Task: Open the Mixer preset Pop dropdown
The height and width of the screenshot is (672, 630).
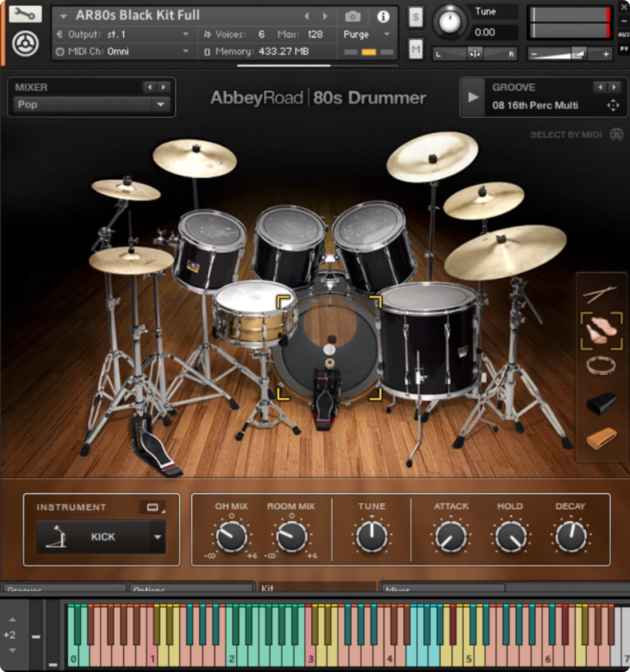Action: [91, 105]
